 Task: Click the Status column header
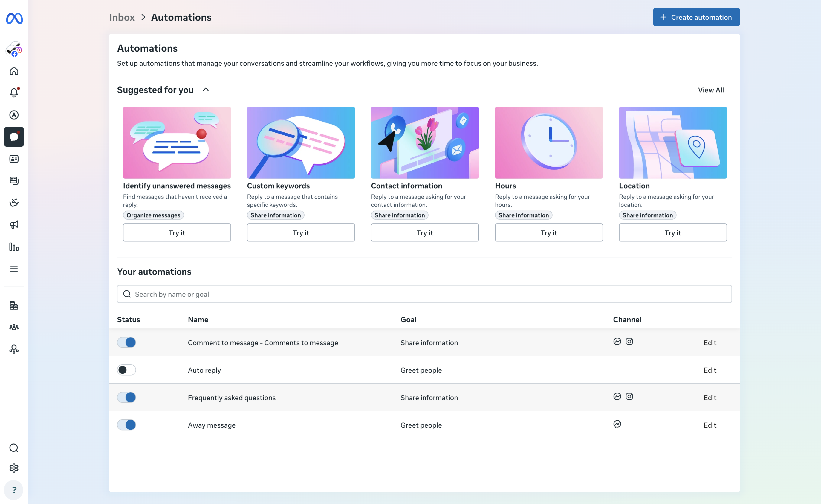point(128,320)
